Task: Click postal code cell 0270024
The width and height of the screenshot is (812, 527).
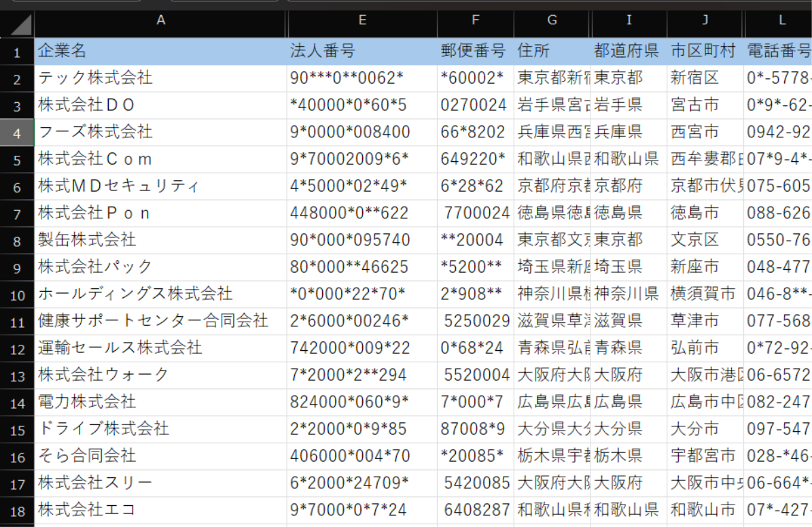Action: (x=476, y=105)
